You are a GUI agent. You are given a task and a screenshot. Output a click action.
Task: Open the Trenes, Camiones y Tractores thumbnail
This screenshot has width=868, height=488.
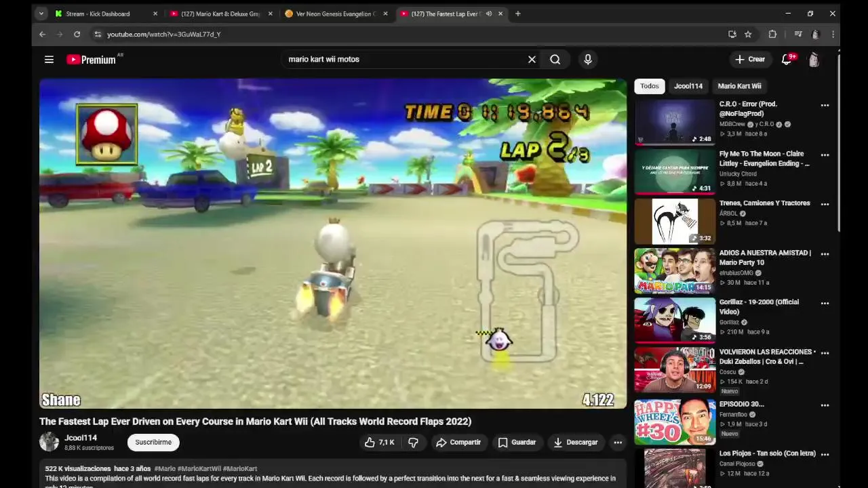coord(675,222)
